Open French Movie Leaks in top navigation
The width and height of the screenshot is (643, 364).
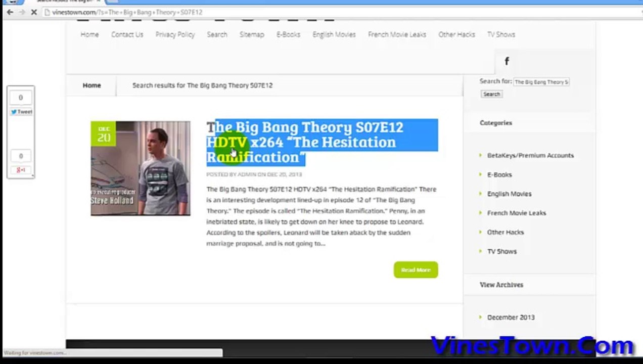pos(397,34)
